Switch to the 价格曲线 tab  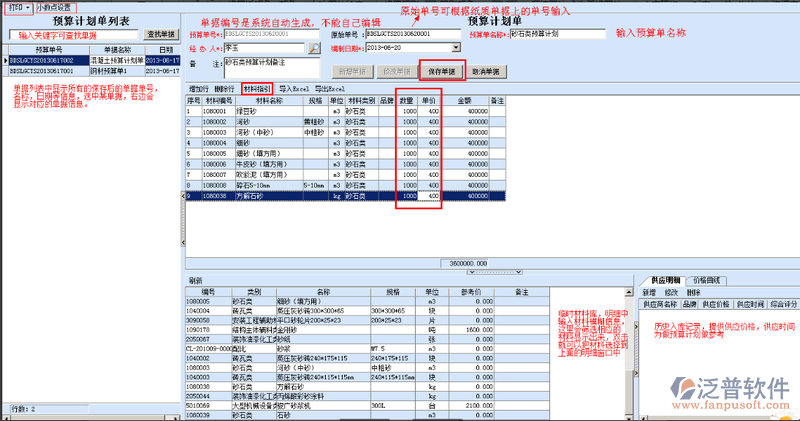coord(708,280)
